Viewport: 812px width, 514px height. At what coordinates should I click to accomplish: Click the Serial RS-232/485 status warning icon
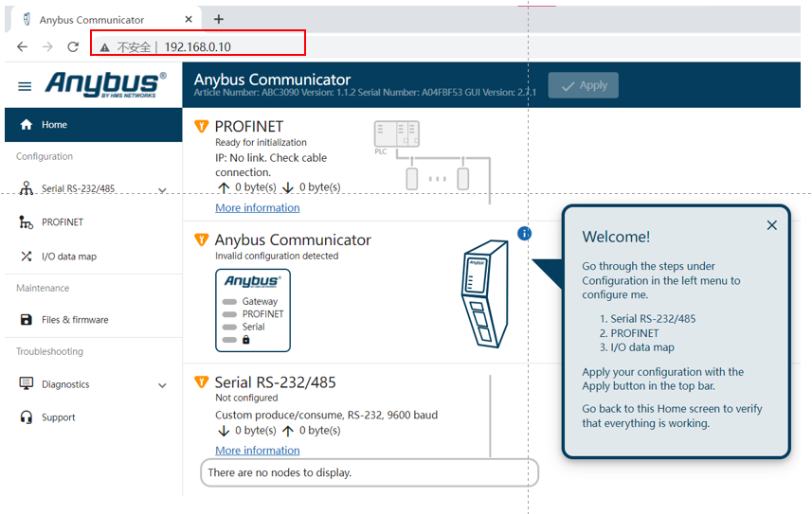[202, 382]
